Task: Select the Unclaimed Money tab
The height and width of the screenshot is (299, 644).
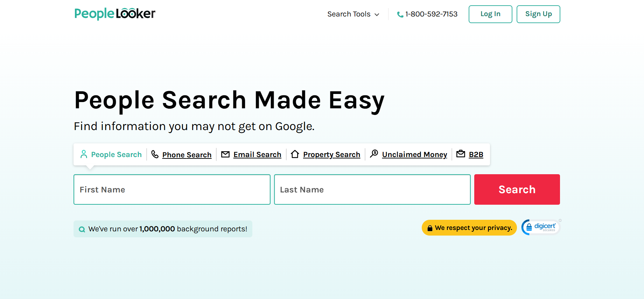Action: point(414,155)
